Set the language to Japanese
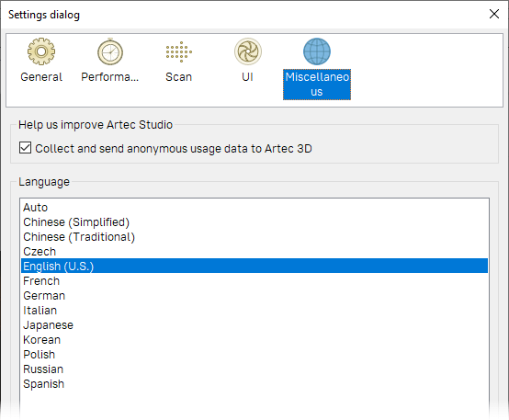509x420 pixels. pos(254,324)
